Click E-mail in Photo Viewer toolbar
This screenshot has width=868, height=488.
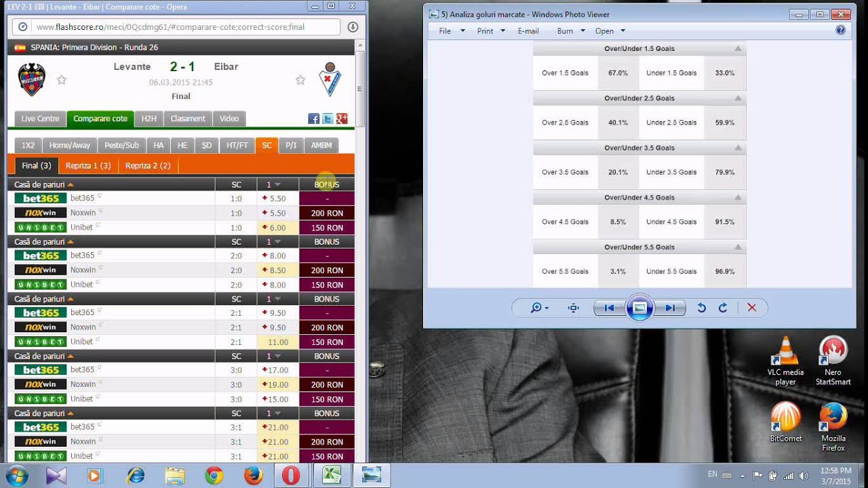pos(528,31)
